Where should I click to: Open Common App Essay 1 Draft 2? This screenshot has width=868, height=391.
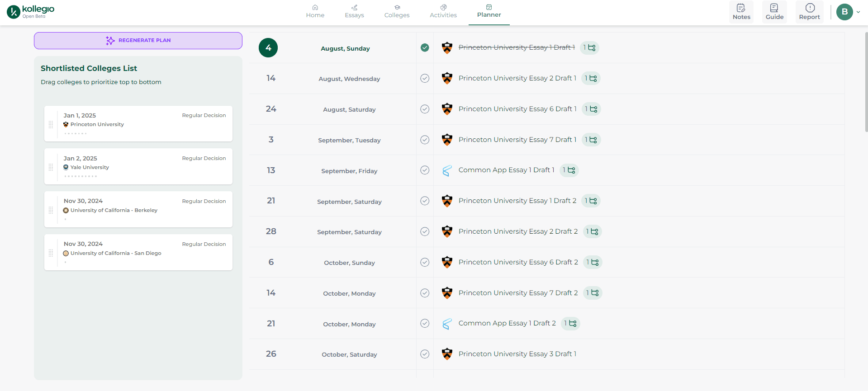tap(507, 323)
